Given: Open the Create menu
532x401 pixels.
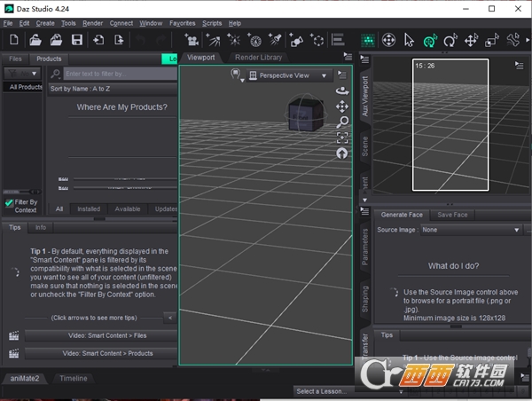Looking at the screenshot, I should click(45, 23).
